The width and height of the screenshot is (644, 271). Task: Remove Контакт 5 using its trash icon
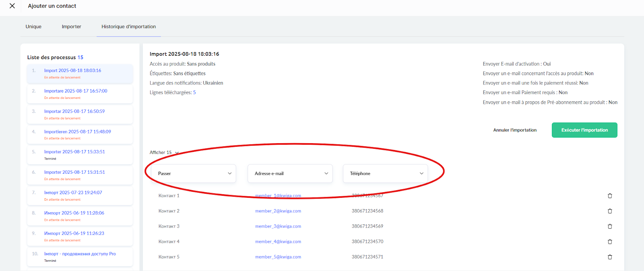(x=610, y=257)
